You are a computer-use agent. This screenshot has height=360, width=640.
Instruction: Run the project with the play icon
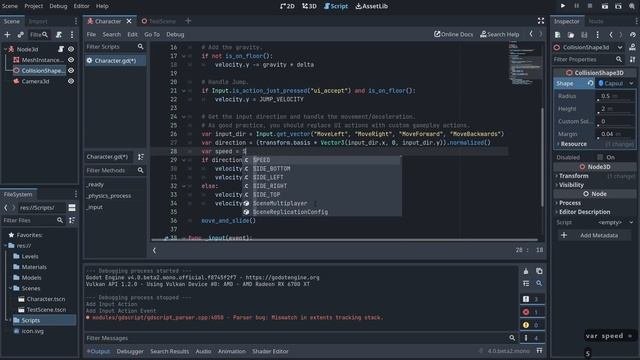pyautogui.click(x=562, y=6)
